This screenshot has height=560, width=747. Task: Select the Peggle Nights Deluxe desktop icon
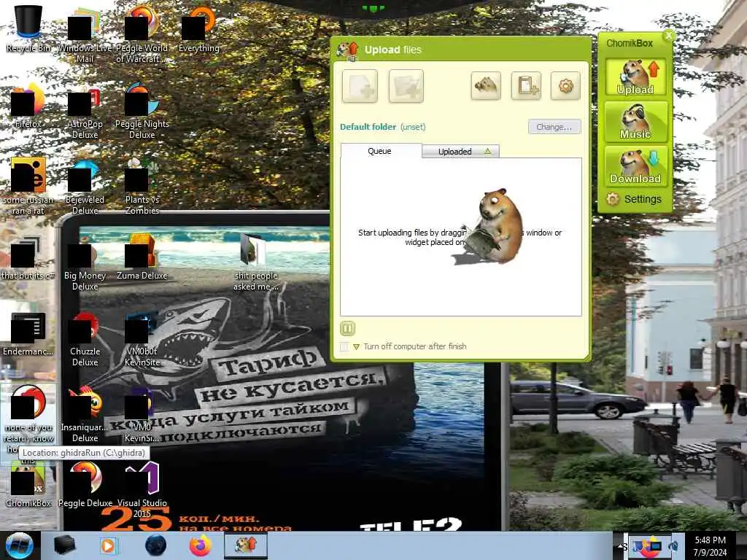[x=142, y=111]
